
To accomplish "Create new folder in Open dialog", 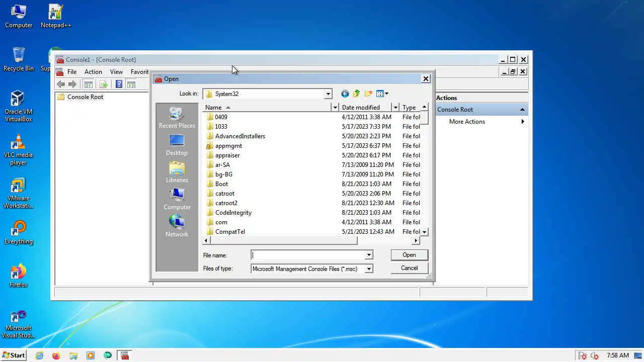I will point(368,94).
